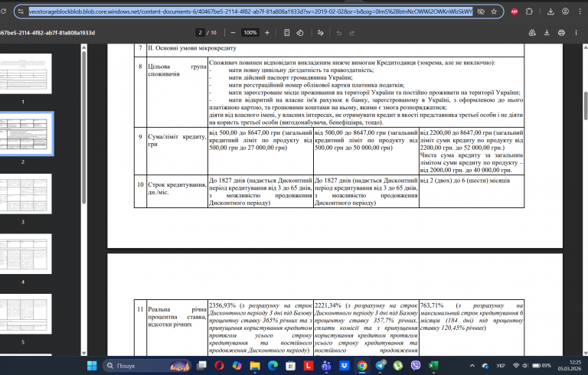Open the red L app on taskbar

click(x=309, y=365)
